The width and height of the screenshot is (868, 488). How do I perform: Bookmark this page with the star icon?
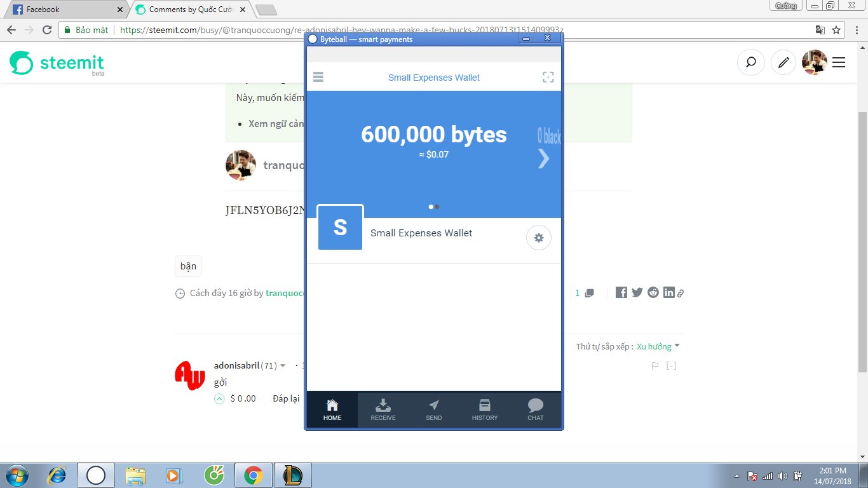point(836,30)
